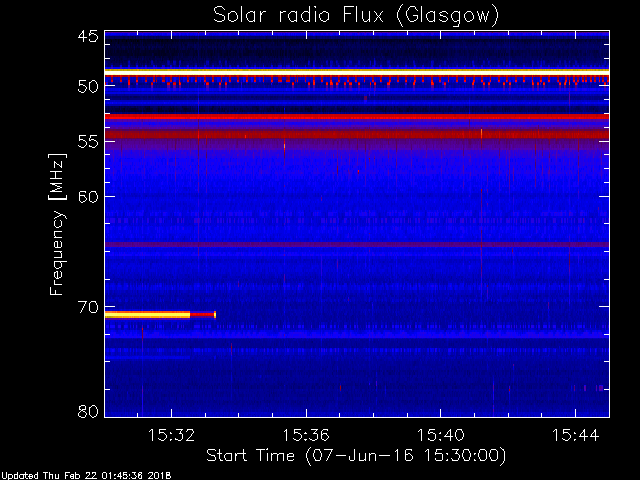Click the time label 15:40
The image size is (640, 480).
[441, 435]
